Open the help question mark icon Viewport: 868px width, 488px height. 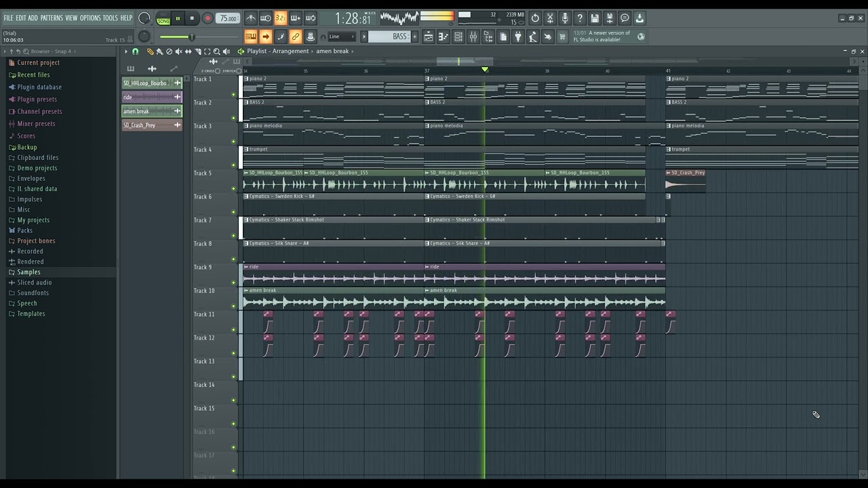pyautogui.click(x=580, y=18)
